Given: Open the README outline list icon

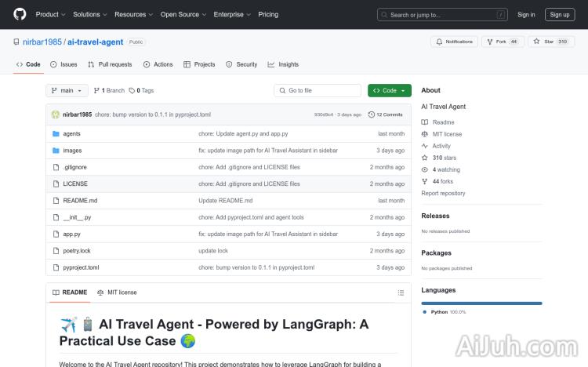Looking at the screenshot, I should click(x=401, y=293).
